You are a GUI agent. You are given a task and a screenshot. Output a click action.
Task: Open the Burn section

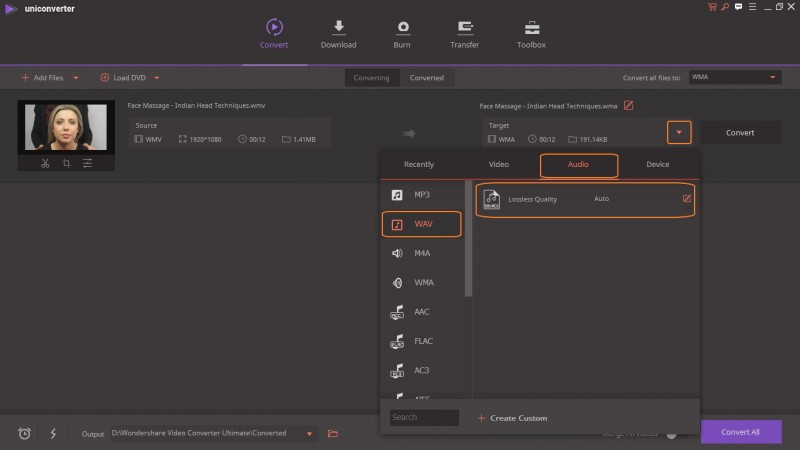402,34
